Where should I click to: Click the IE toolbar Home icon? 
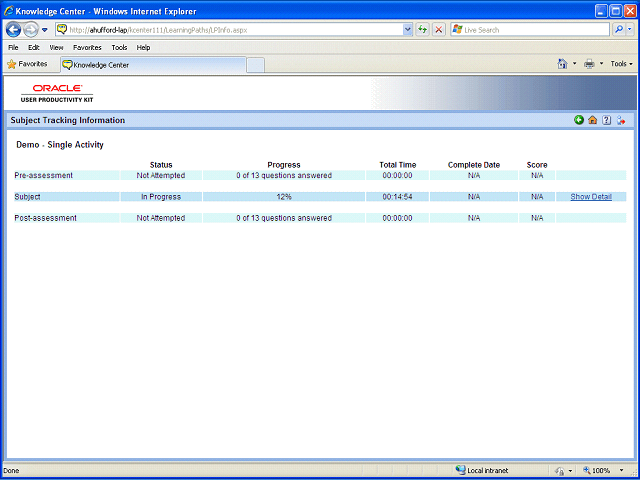pos(562,64)
